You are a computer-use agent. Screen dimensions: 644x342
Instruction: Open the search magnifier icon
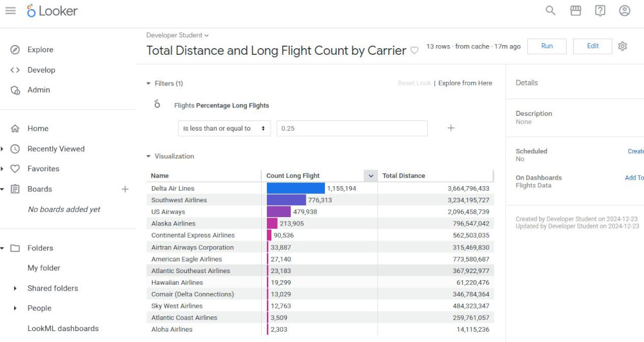[x=551, y=11]
